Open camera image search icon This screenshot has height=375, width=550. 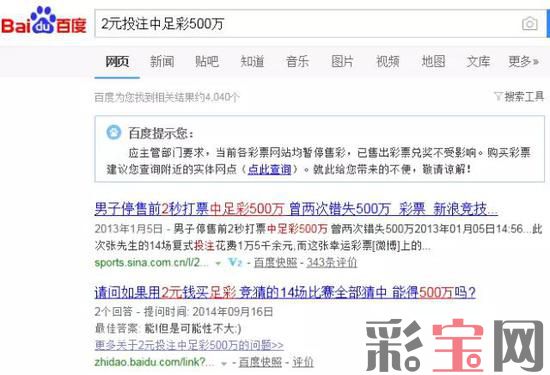coord(530,24)
